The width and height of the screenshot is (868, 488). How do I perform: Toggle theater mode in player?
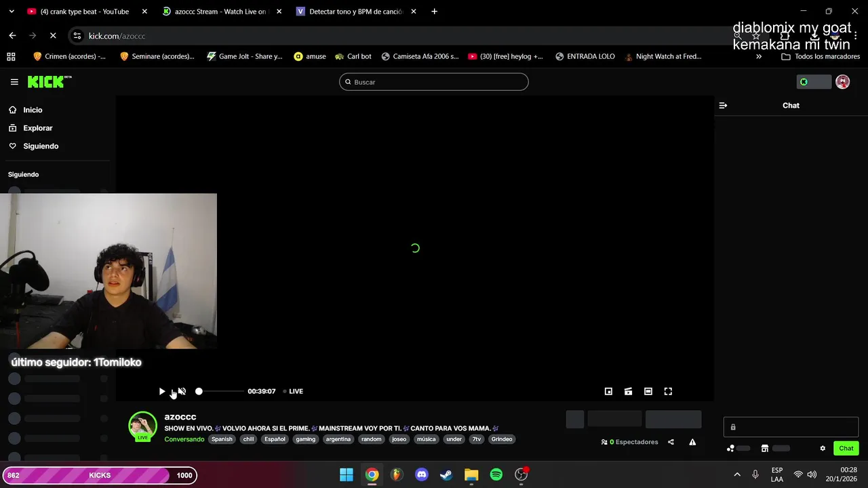click(x=648, y=391)
